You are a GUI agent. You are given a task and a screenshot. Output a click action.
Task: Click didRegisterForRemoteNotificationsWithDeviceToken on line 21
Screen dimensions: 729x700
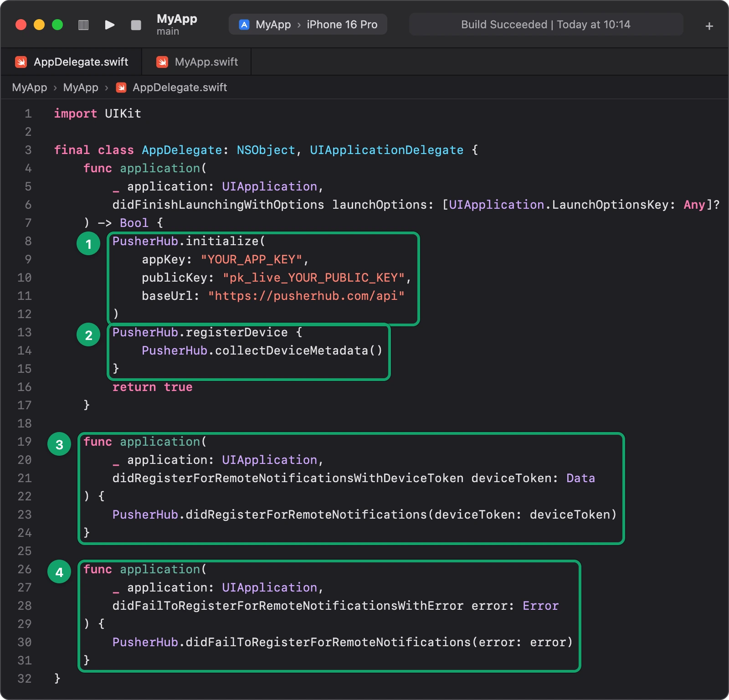point(288,478)
